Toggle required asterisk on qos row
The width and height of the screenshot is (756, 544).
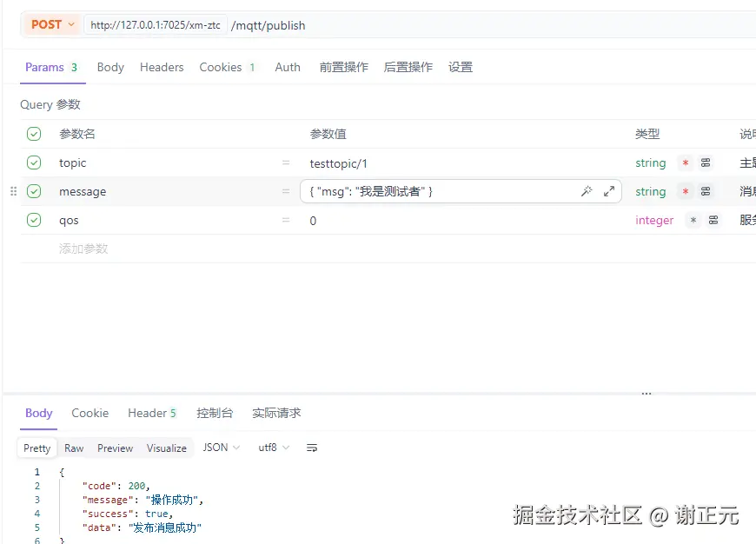pyautogui.click(x=693, y=220)
